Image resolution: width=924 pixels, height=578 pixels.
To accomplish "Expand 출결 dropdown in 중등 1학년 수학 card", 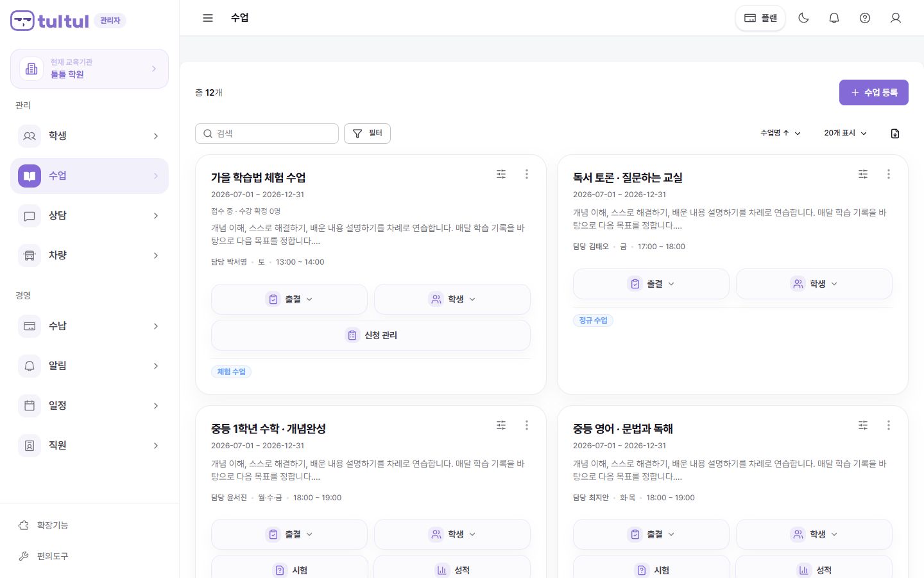I will (x=289, y=534).
